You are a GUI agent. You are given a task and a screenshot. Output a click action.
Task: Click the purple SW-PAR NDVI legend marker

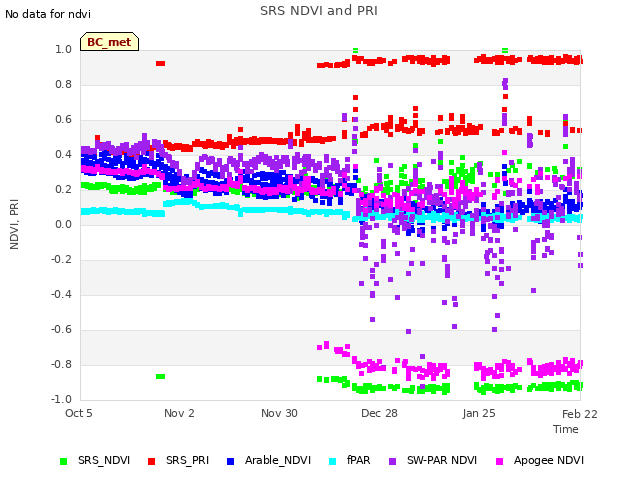click(x=392, y=461)
